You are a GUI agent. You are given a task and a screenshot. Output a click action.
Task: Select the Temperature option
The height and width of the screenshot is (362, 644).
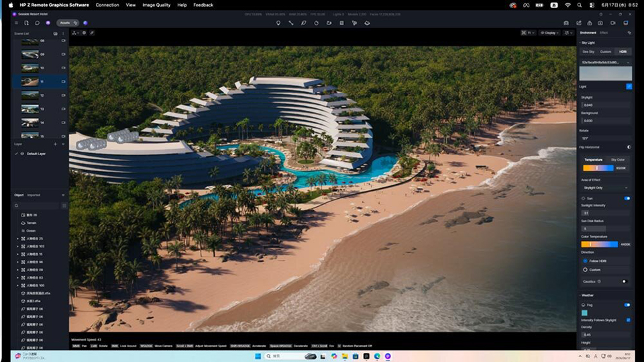(594, 160)
